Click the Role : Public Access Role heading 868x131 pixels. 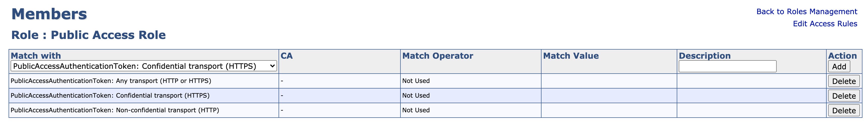pyautogui.click(x=88, y=35)
